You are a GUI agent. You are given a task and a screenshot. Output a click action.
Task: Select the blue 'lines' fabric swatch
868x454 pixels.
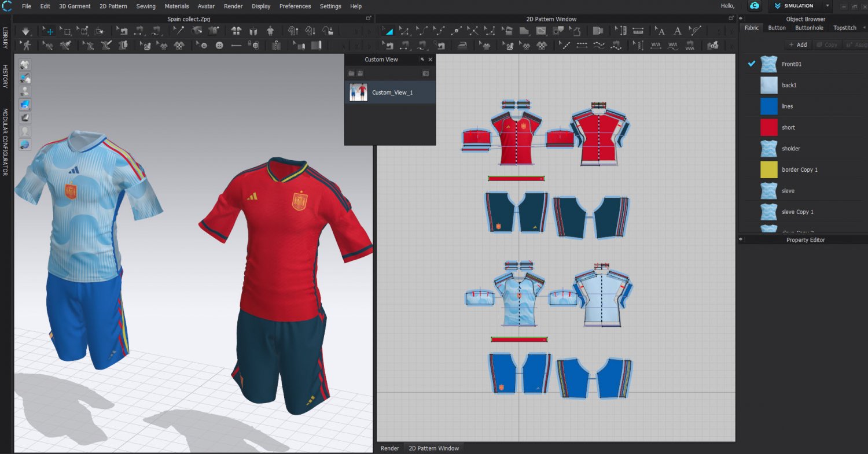coord(768,106)
